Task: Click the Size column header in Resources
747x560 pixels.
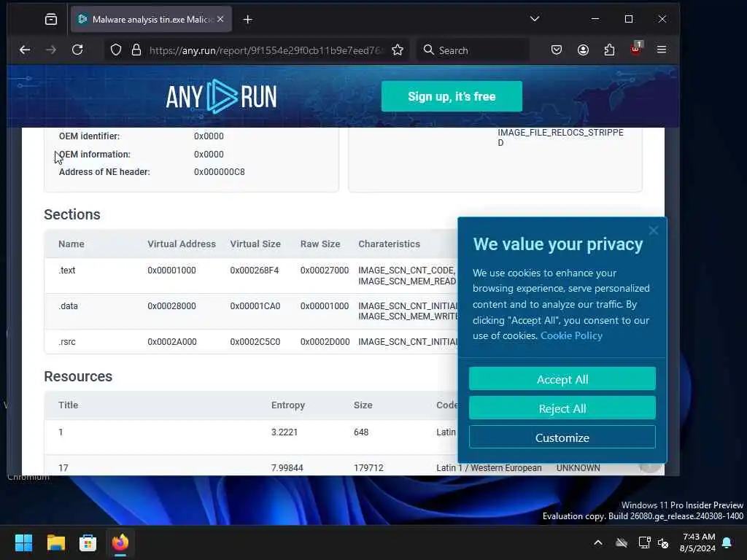Action: click(x=363, y=405)
